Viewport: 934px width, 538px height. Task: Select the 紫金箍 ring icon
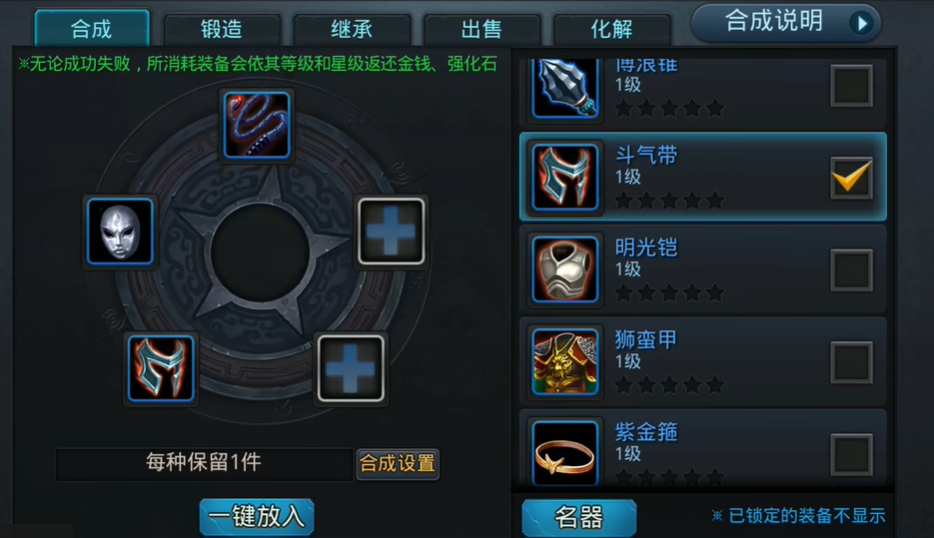click(x=565, y=453)
